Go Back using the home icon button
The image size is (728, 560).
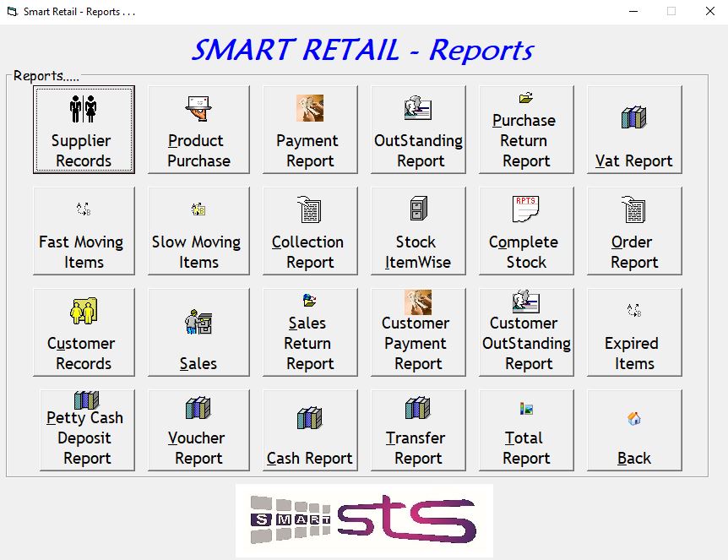[634, 430]
